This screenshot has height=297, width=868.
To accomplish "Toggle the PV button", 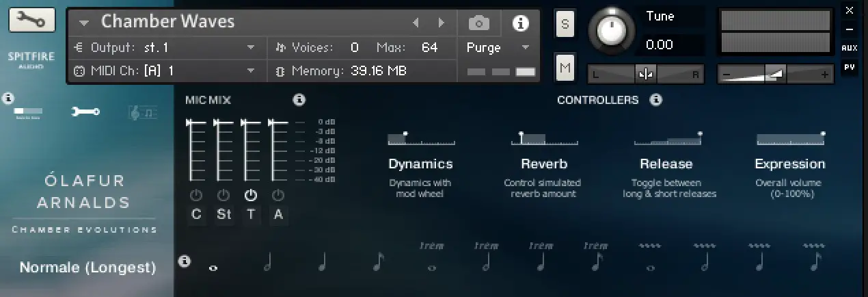I will click(850, 67).
